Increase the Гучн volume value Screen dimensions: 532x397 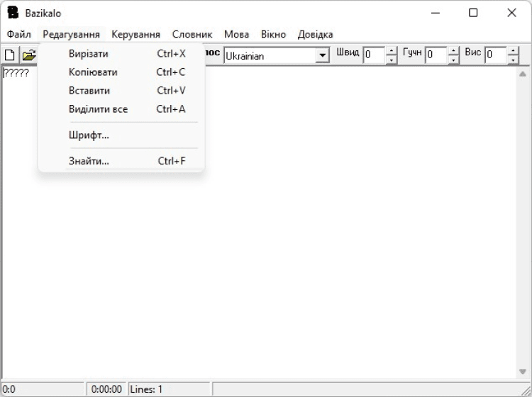tap(454, 51)
